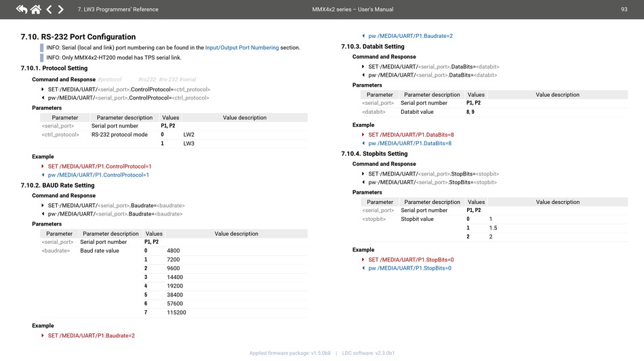Viewport: 644px width, 361px height.
Task: Go to previous page with left chevron
Action: [x=49, y=9]
